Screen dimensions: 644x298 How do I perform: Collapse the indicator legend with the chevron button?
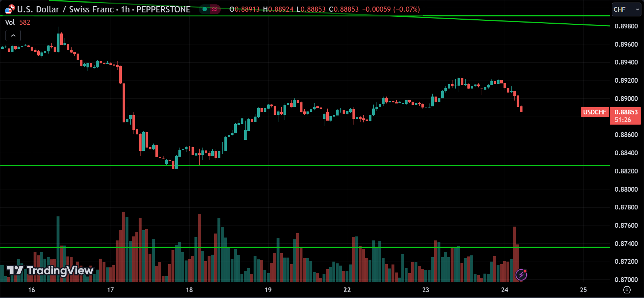coord(13,35)
